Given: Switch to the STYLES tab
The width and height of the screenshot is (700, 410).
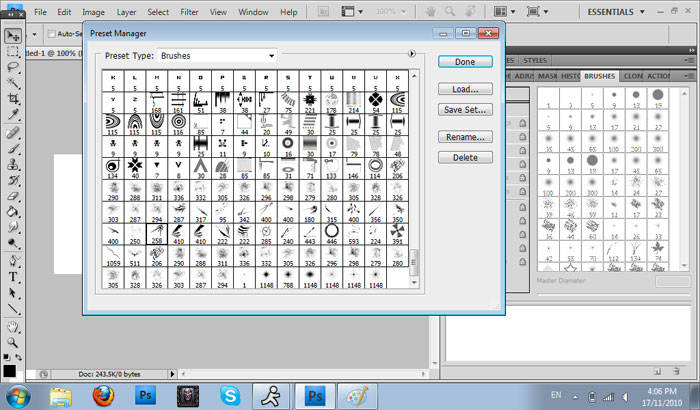Looking at the screenshot, I should [535, 60].
